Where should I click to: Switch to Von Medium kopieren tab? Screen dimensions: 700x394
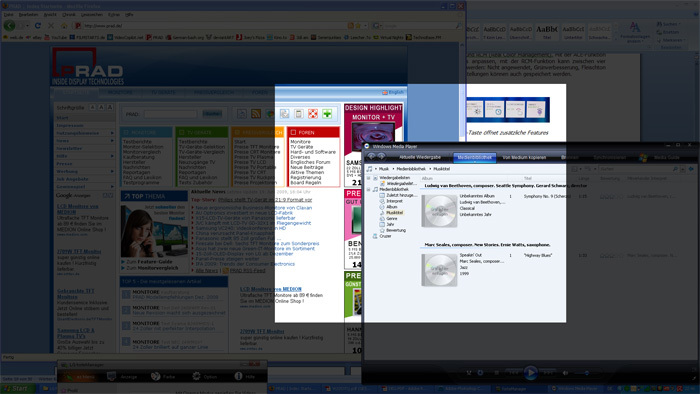(x=524, y=158)
